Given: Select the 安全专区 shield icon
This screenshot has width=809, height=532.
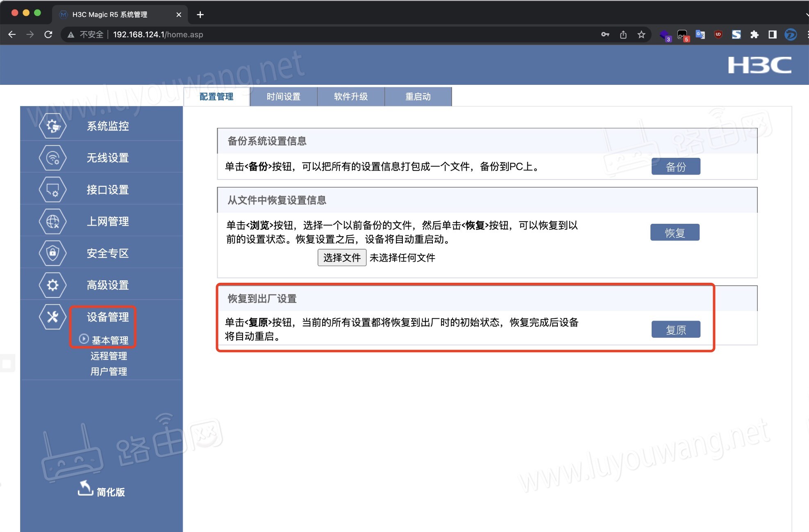Looking at the screenshot, I should pyautogui.click(x=52, y=253).
